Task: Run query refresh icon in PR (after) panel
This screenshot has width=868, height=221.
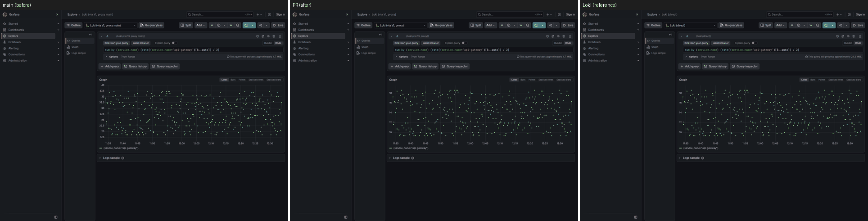Action: point(536,25)
